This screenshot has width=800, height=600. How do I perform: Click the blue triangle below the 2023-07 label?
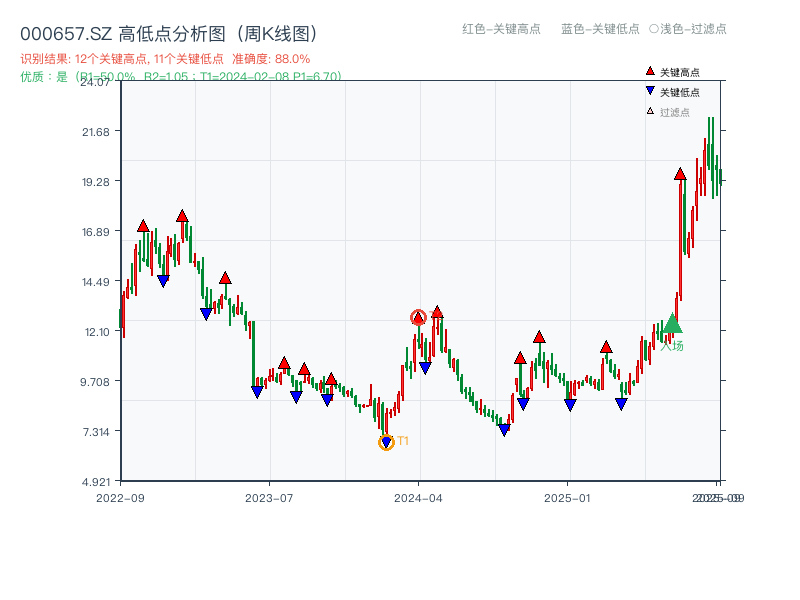click(258, 389)
